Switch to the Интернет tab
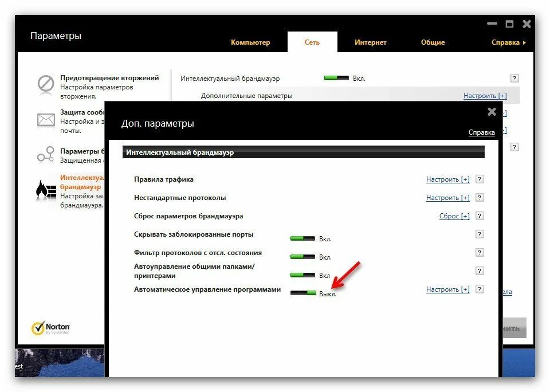The height and width of the screenshot is (392, 550). [x=371, y=42]
